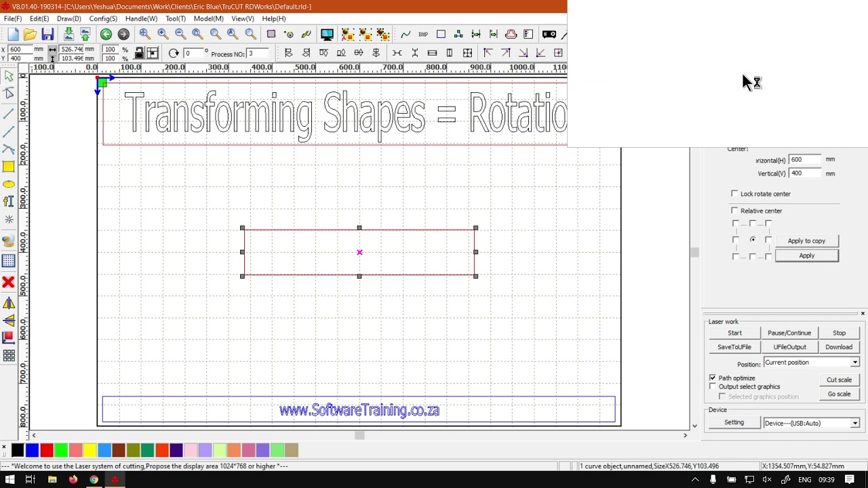Click the Pause/Continue button
Viewport: 868px width, 488px height.
point(789,333)
